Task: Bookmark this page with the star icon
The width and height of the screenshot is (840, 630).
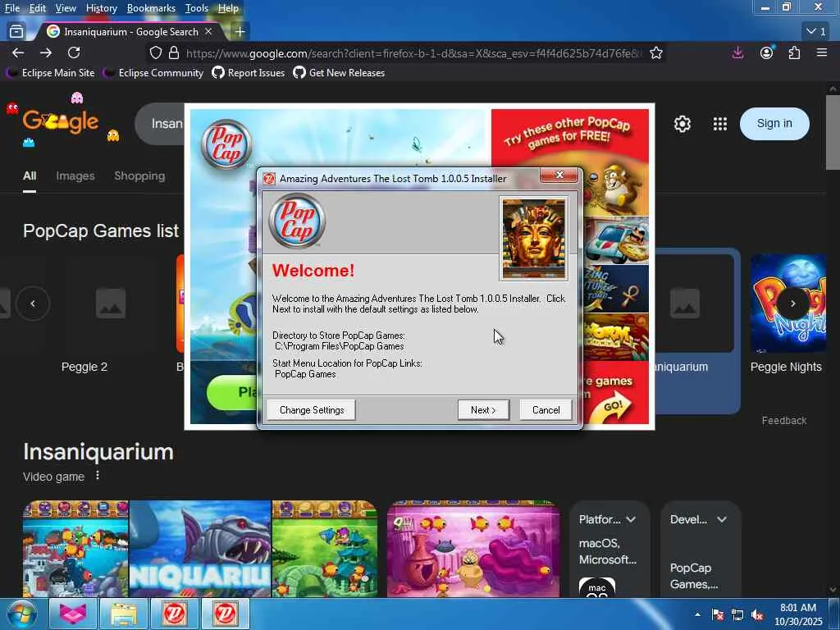Action: point(656,52)
